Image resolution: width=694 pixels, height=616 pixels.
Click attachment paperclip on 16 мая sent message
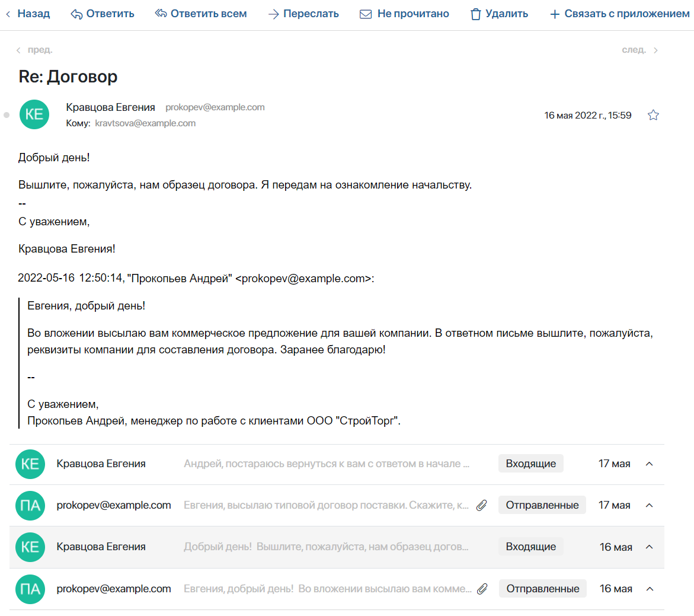[482, 589]
